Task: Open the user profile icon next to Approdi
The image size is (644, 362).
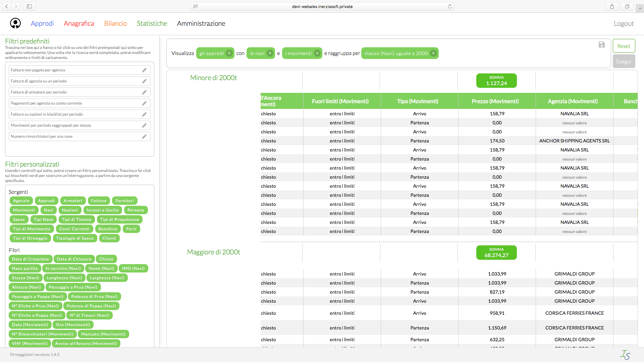Action: (x=15, y=23)
